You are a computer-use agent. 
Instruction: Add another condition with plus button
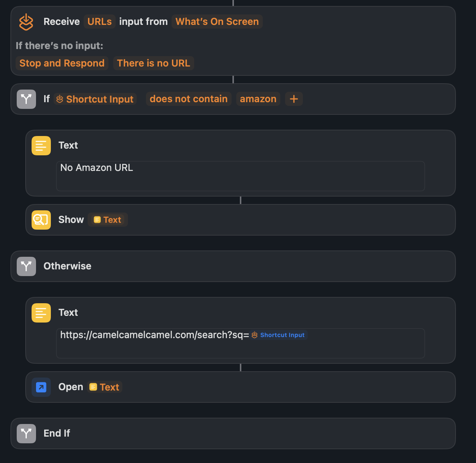[294, 99]
